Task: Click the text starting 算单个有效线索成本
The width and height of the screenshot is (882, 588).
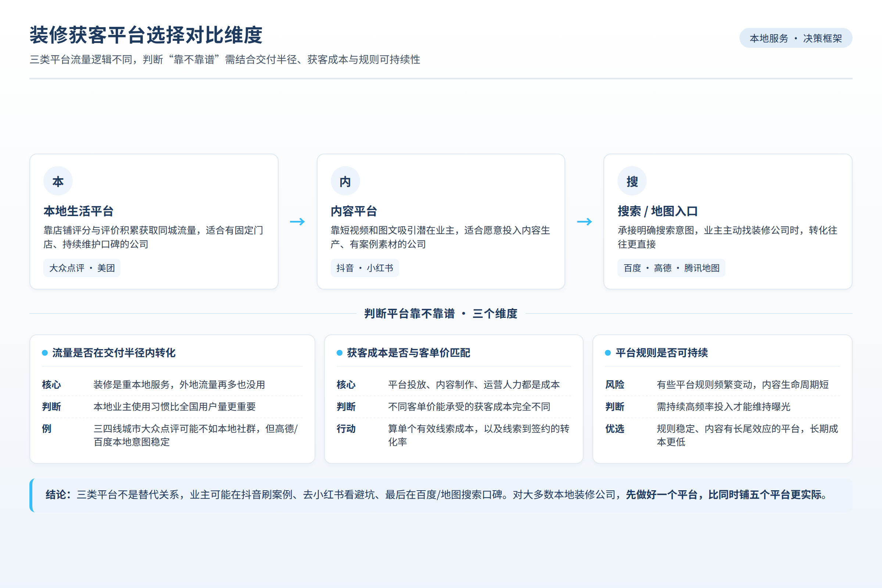Action: click(x=478, y=435)
